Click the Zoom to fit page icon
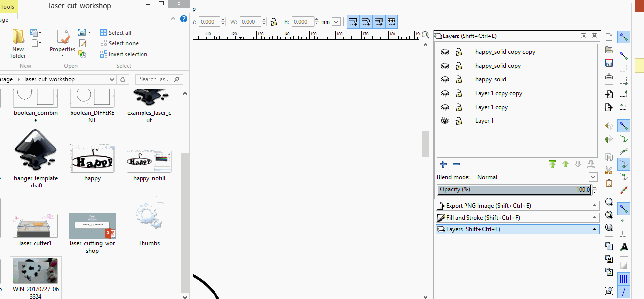 pos(608,227)
